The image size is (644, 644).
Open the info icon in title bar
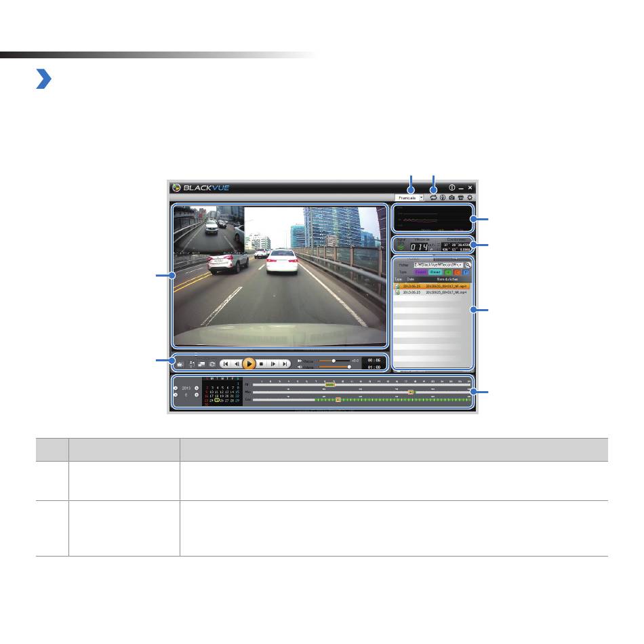(451, 187)
